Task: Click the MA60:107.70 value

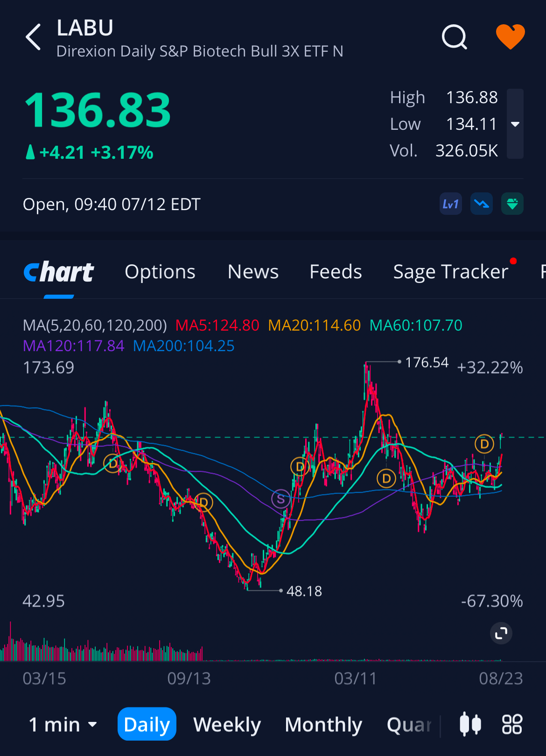Action: pos(416,325)
